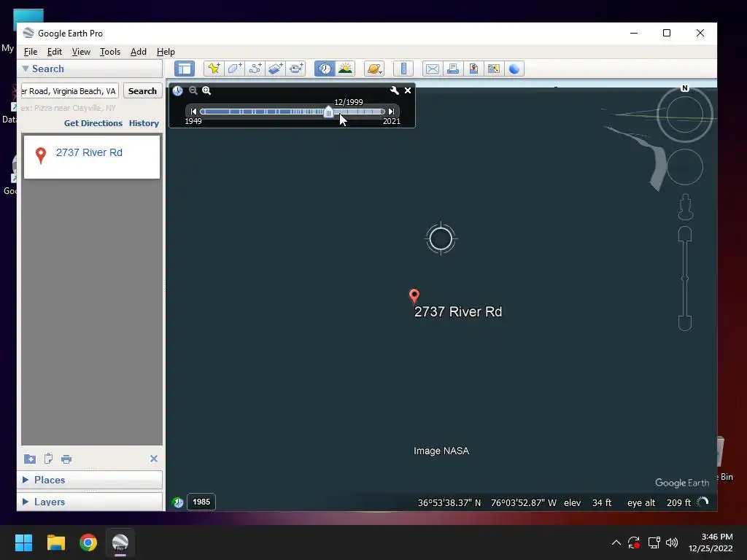Click the time slider clock icon

click(177, 90)
